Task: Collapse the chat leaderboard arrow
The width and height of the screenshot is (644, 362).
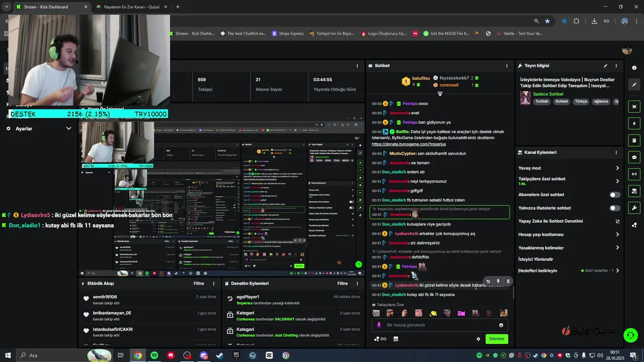Action: pyautogui.click(x=440, y=94)
